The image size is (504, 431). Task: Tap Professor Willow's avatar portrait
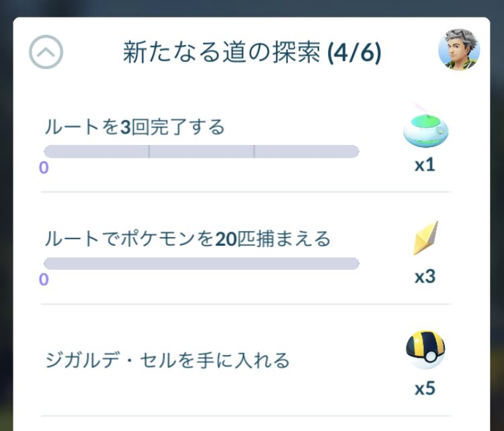459,50
